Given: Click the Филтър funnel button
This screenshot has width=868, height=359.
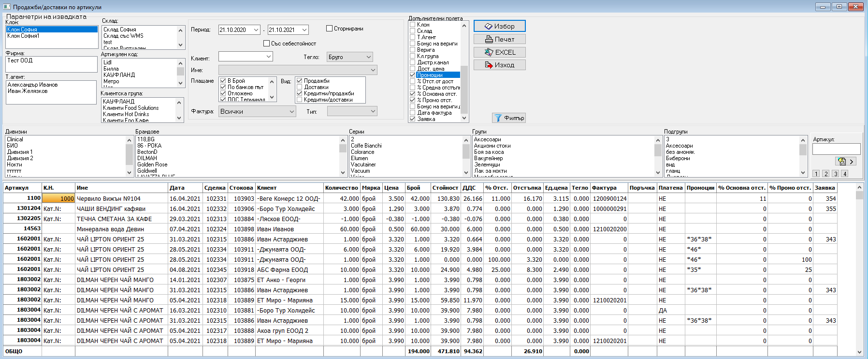Looking at the screenshot, I should coord(509,118).
